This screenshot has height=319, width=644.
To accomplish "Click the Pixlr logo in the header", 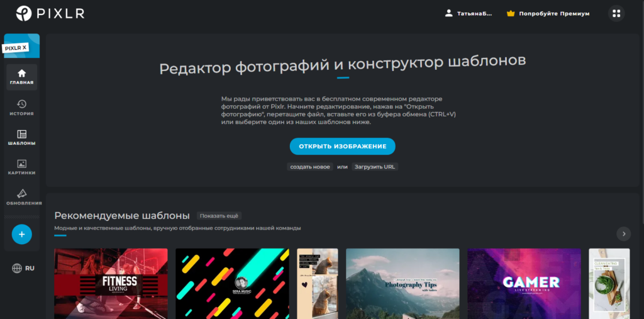I will [x=50, y=13].
